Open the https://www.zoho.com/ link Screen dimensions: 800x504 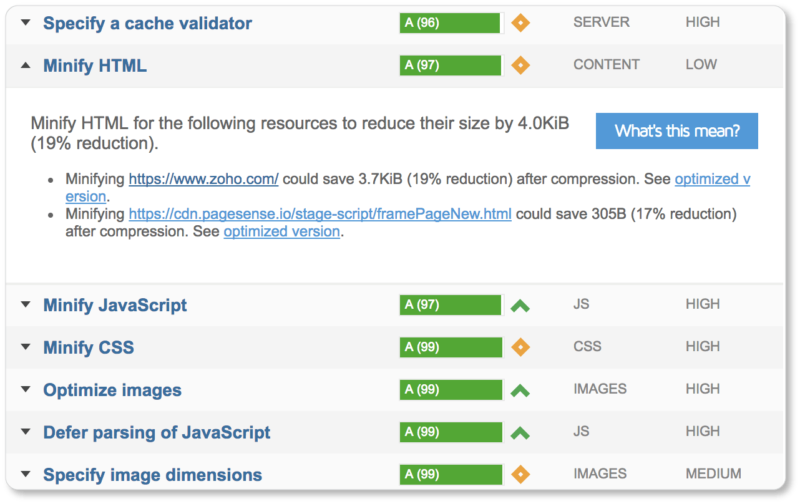click(204, 179)
